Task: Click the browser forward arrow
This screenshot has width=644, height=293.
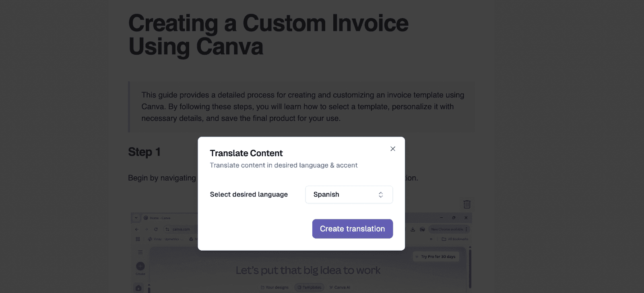Action: pos(146,229)
